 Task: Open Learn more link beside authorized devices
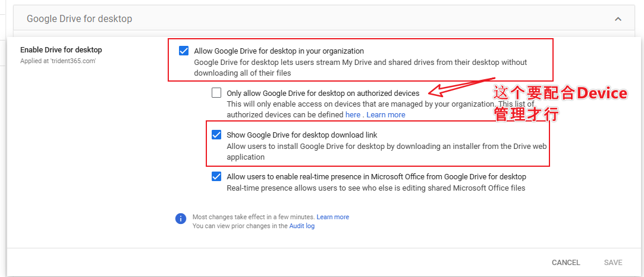point(386,114)
